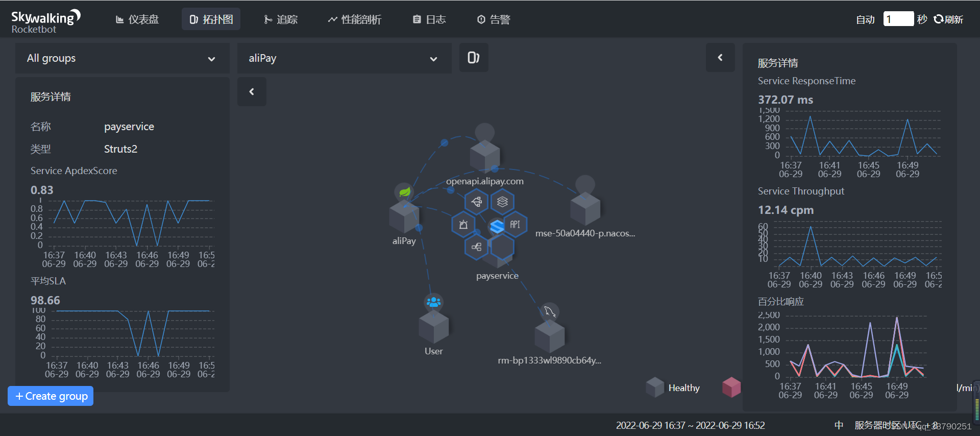Toggle the 自动 auto-refresh option
This screenshot has height=436, width=980.
pyautogui.click(x=865, y=19)
